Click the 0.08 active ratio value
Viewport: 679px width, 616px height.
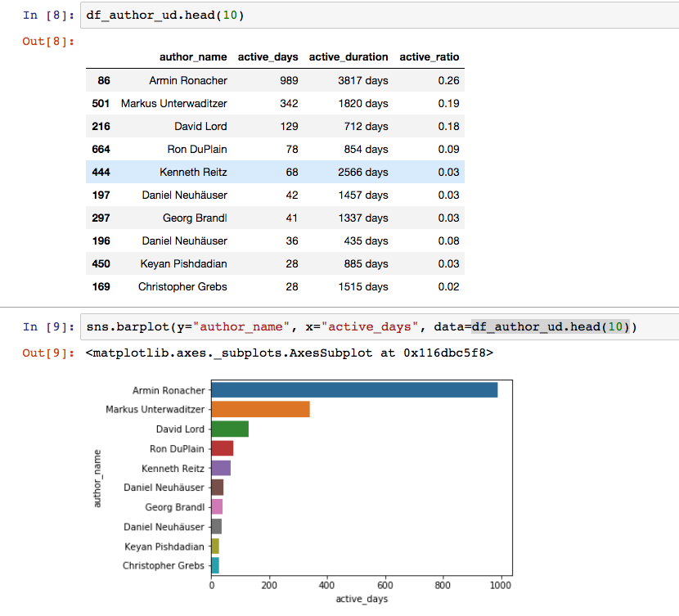[x=448, y=241]
